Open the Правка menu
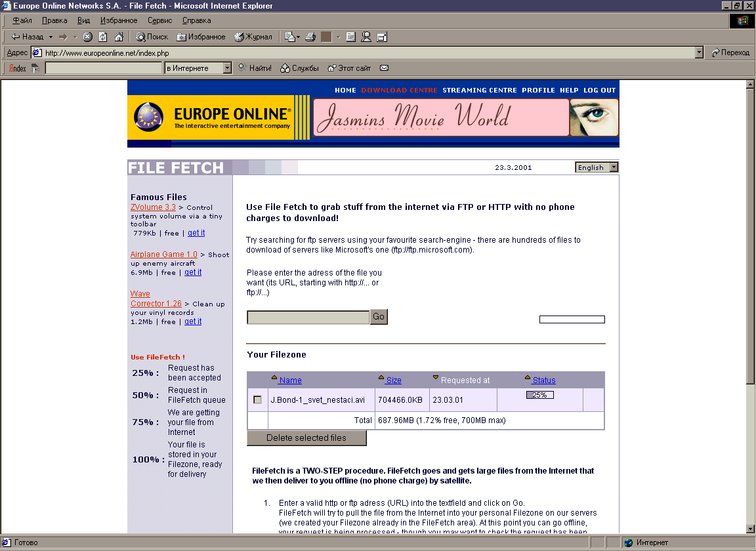 pos(54,20)
